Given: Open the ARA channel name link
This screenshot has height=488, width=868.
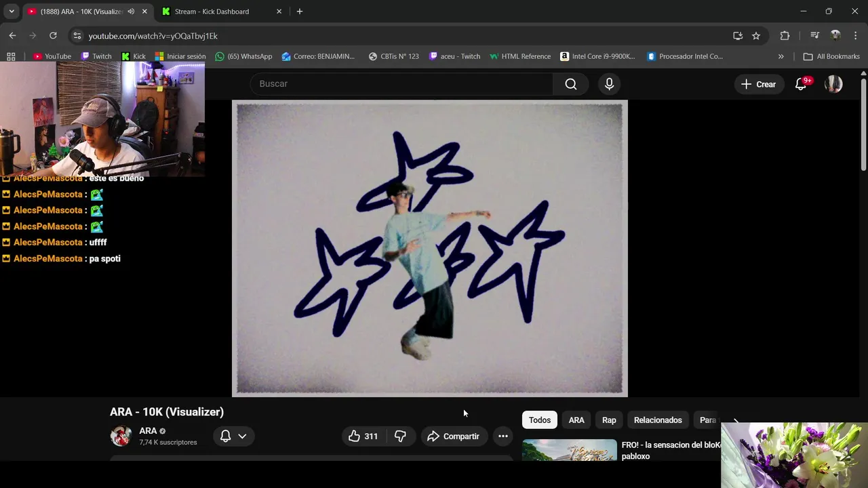Looking at the screenshot, I should (x=148, y=431).
